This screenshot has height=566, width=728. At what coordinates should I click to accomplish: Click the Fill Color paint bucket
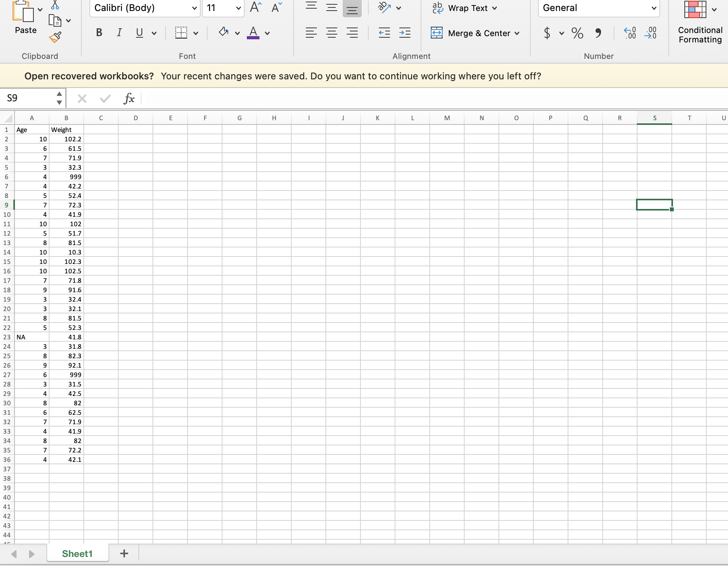(224, 32)
